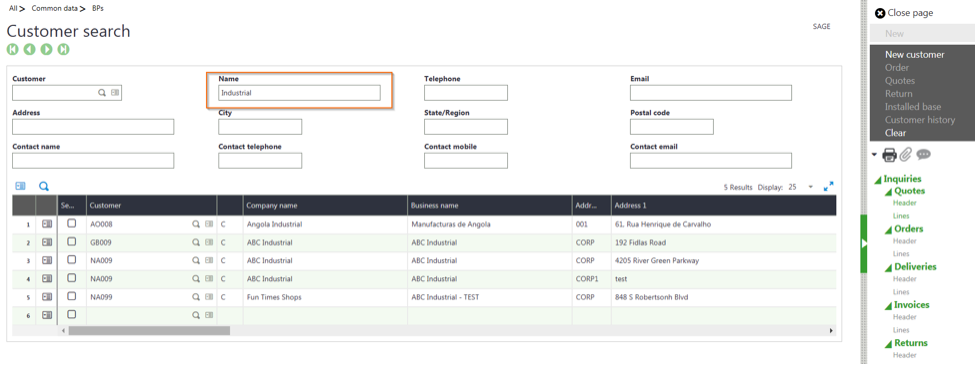Screen dimensions: 975x365
Task: Go to first record navigation icon
Action: click(x=12, y=50)
